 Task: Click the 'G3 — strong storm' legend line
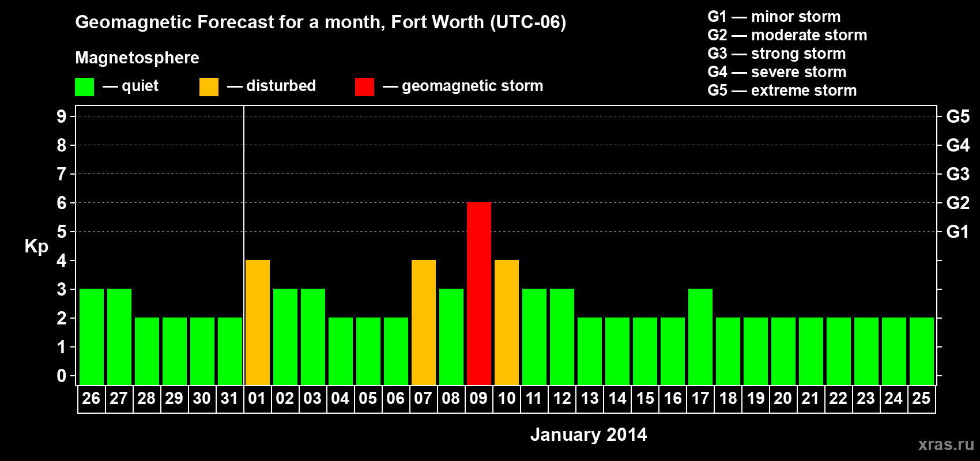pyautogui.click(x=777, y=54)
